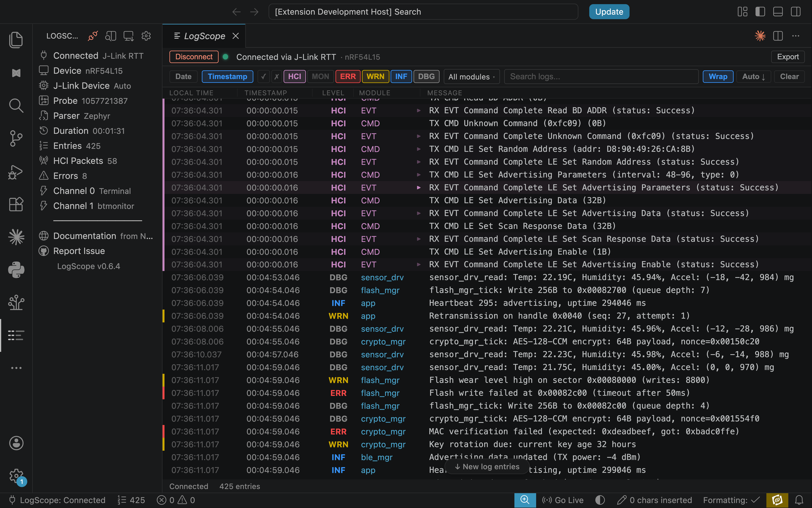
Task: Focus the Search logs field
Action: click(x=601, y=76)
